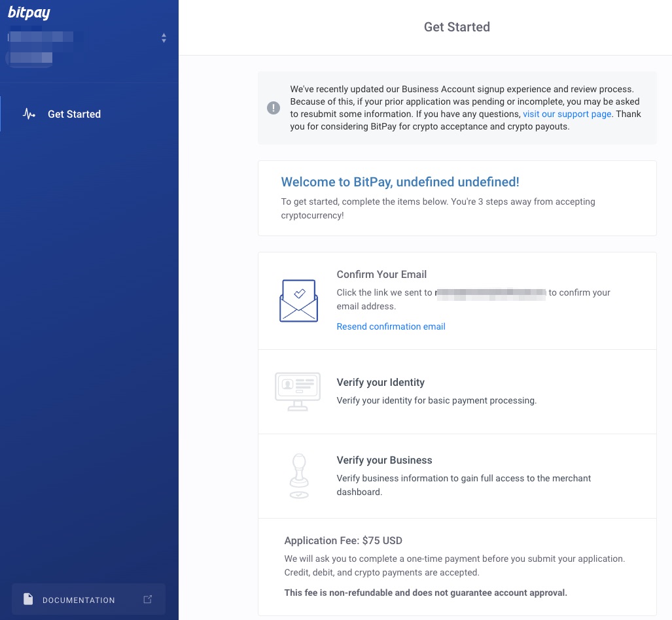Click the exclamation info icon
672x620 pixels.
point(274,107)
